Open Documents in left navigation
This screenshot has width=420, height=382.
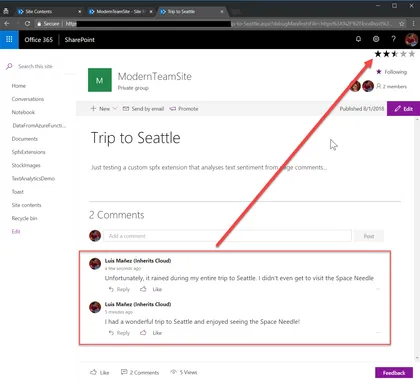click(x=25, y=139)
